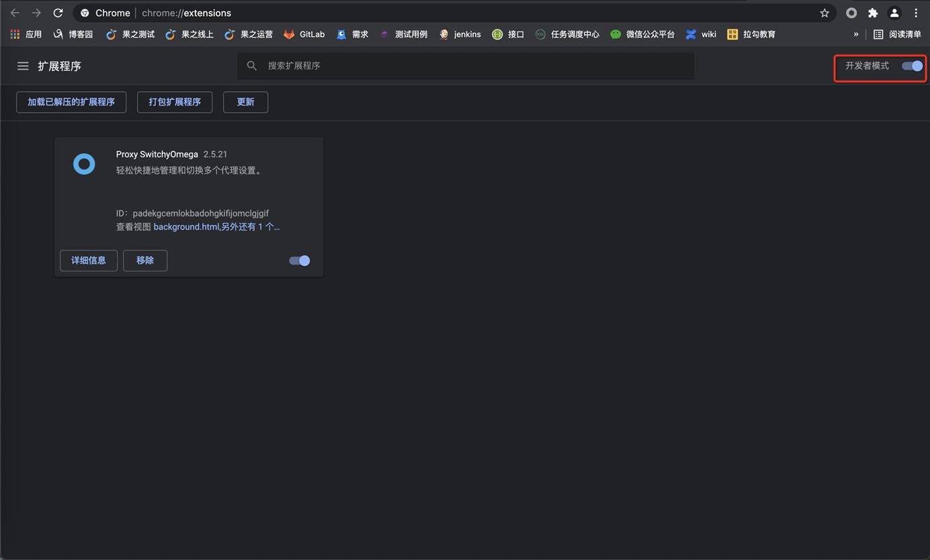Bookmark this page with the star icon
Image resolution: width=930 pixels, height=560 pixels.
825,13
